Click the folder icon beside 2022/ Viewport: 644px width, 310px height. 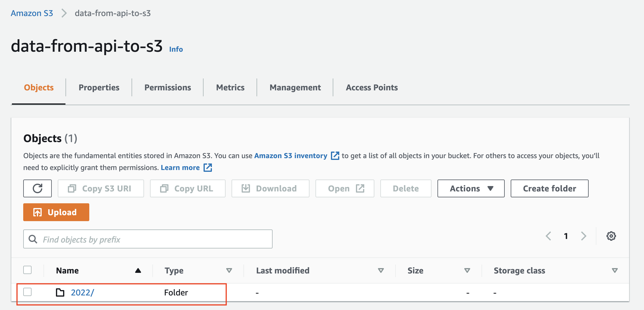click(x=60, y=292)
